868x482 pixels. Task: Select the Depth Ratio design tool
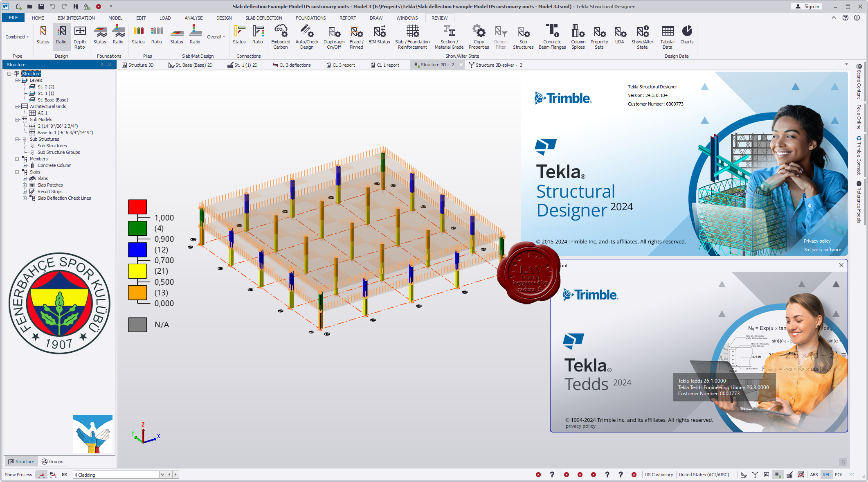(x=80, y=37)
